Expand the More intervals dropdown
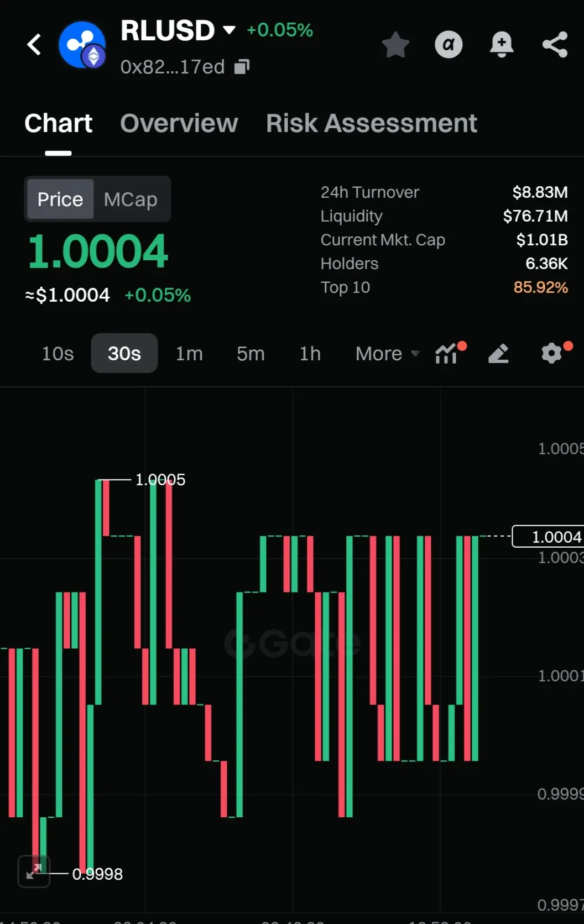 click(x=388, y=354)
